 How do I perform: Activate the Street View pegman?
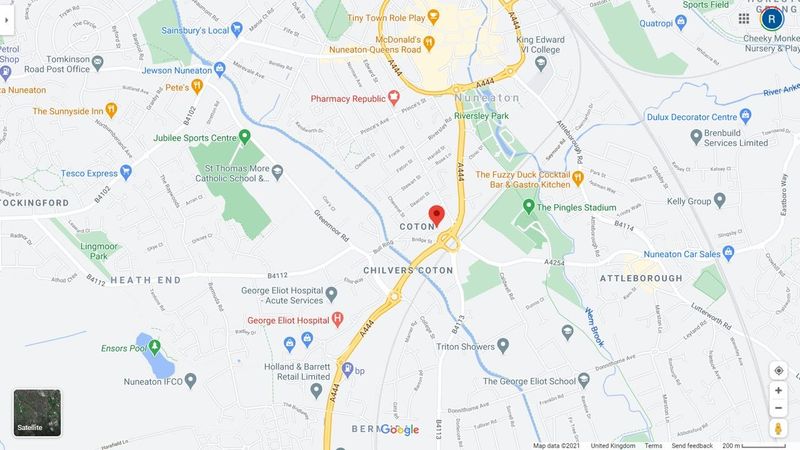point(778,429)
